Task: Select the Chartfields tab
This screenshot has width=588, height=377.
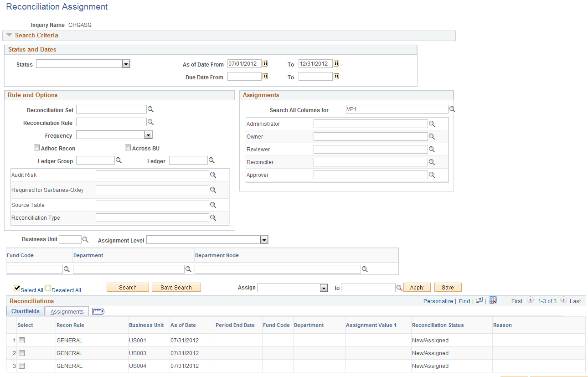Action: point(25,311)
